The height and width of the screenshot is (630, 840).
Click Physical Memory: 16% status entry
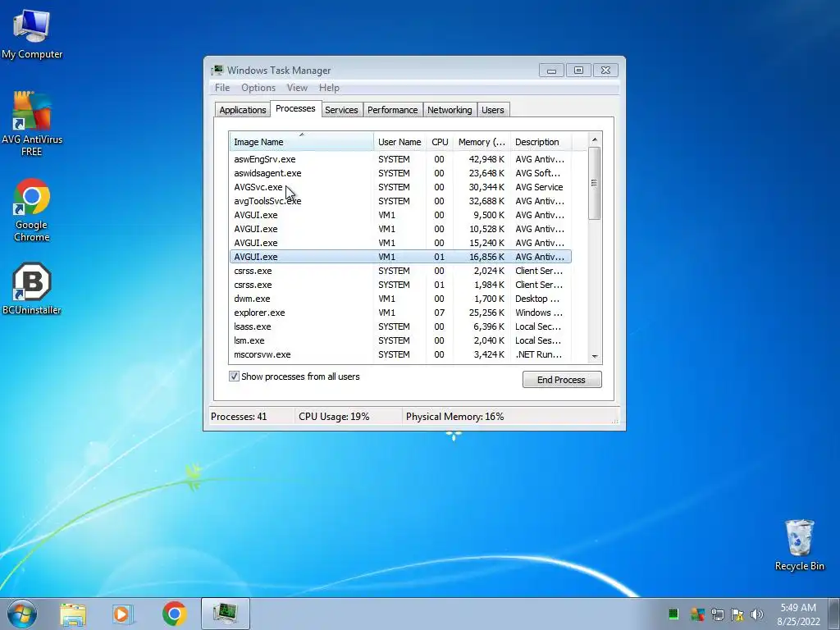click(x=454, y=416)
